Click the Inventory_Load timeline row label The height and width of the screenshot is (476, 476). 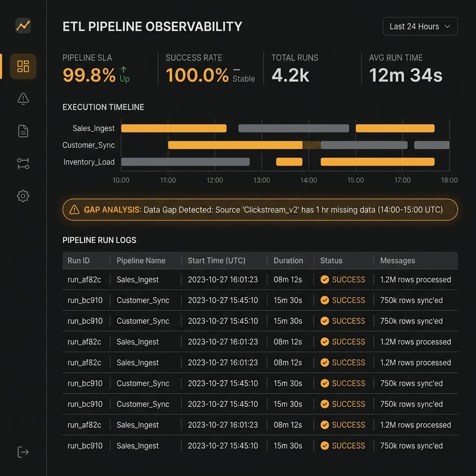coord(89,162)
